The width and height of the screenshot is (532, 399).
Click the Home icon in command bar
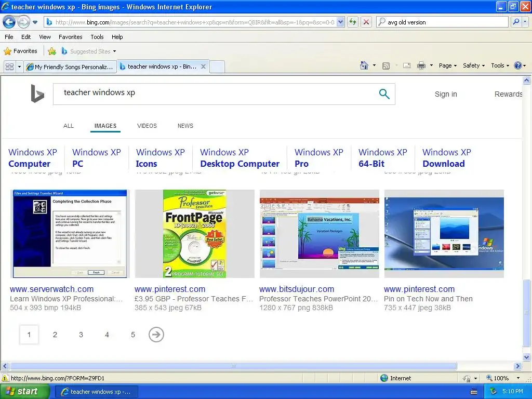click(x=364, y=65)
